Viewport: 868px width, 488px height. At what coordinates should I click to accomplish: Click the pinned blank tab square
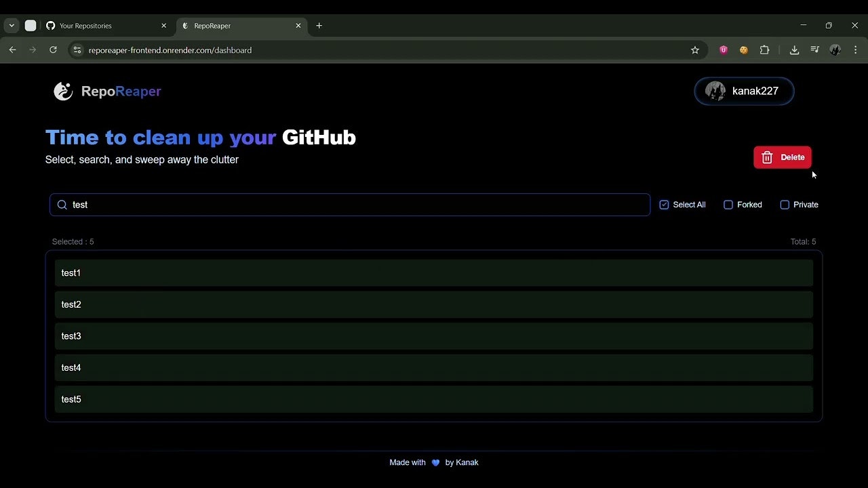(31, 26)
